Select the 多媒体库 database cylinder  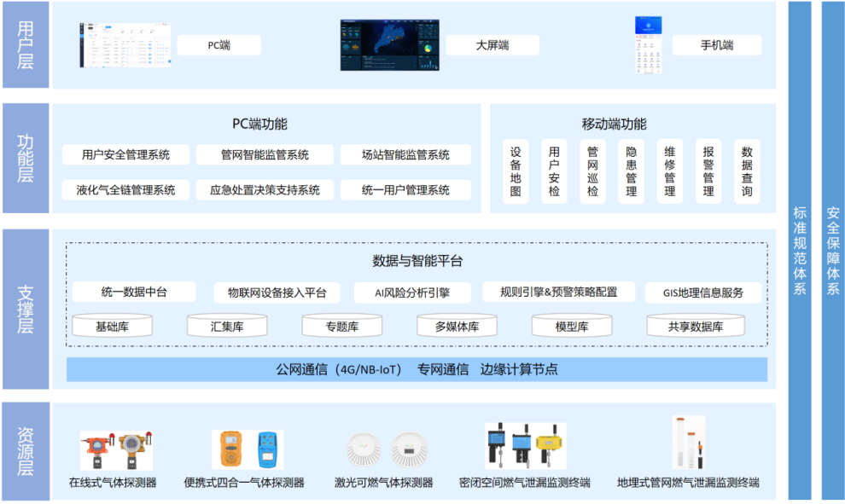pyautogui.click(x=457, y=326)
